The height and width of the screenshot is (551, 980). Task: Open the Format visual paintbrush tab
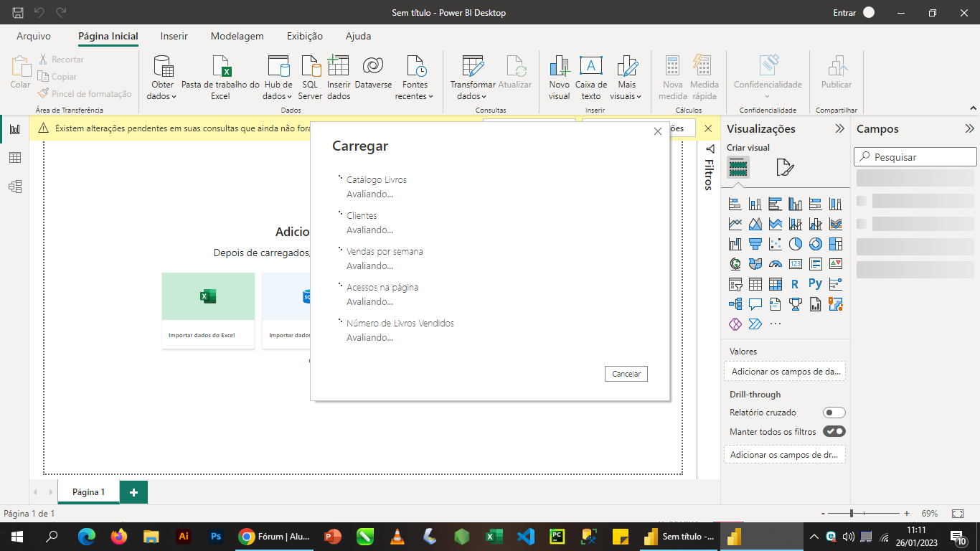pos(785,168)
